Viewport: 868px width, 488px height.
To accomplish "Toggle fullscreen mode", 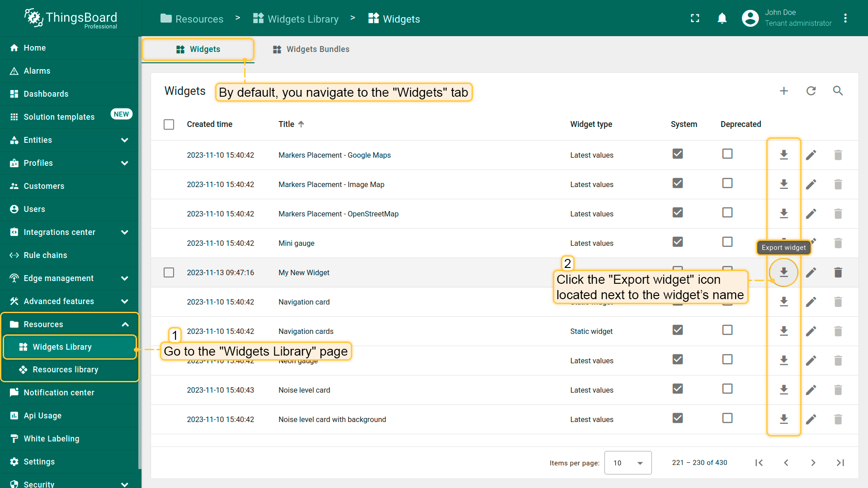I will click(695, 19).
